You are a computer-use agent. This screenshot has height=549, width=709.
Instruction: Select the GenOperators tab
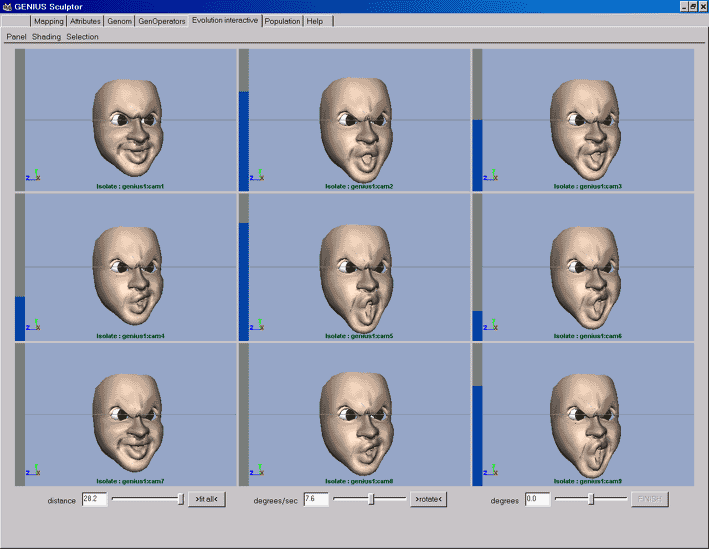[161, 21]
